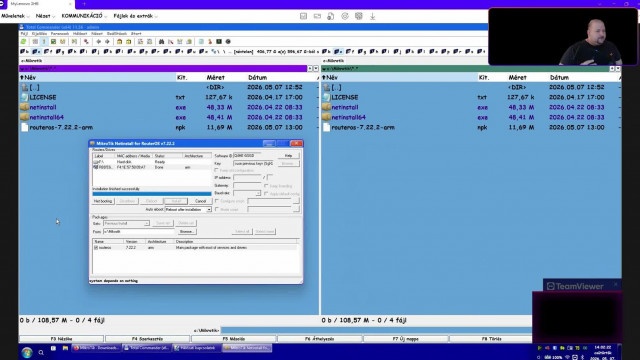Select routeros-7.22.2-arm in right panel
Viewport: 640px width, 360px height.
click(x=363, y=127)
